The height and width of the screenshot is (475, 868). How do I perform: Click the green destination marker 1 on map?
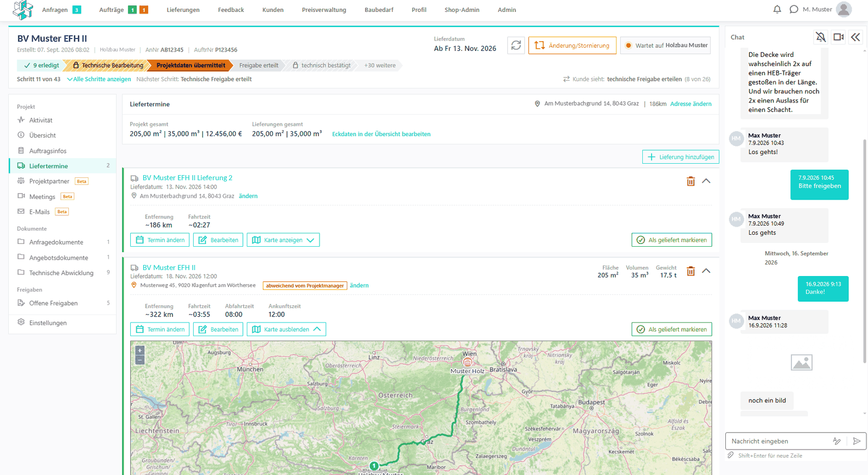point(374,466)
